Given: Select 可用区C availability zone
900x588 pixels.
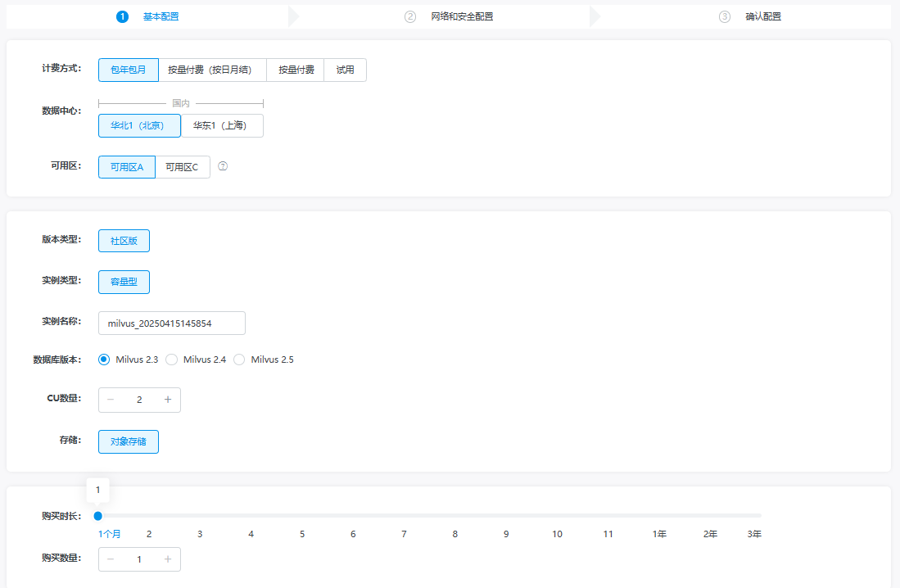Looking at the screenshot, I should click(x=182, y=167).
